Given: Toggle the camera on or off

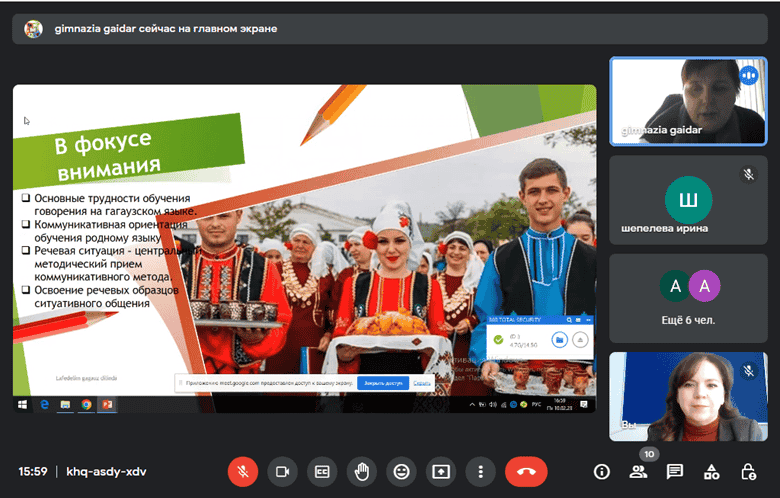Looking at the screenshot, I should (282, 470).
